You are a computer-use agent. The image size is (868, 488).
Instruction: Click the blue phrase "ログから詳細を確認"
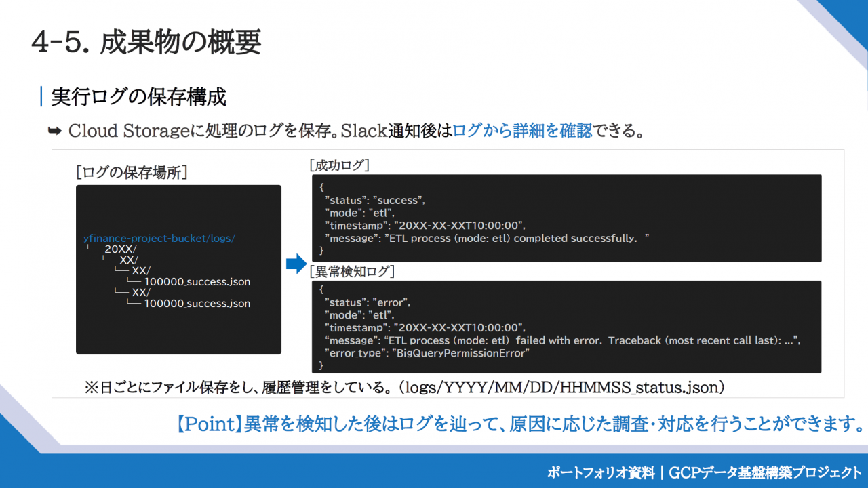522,131
